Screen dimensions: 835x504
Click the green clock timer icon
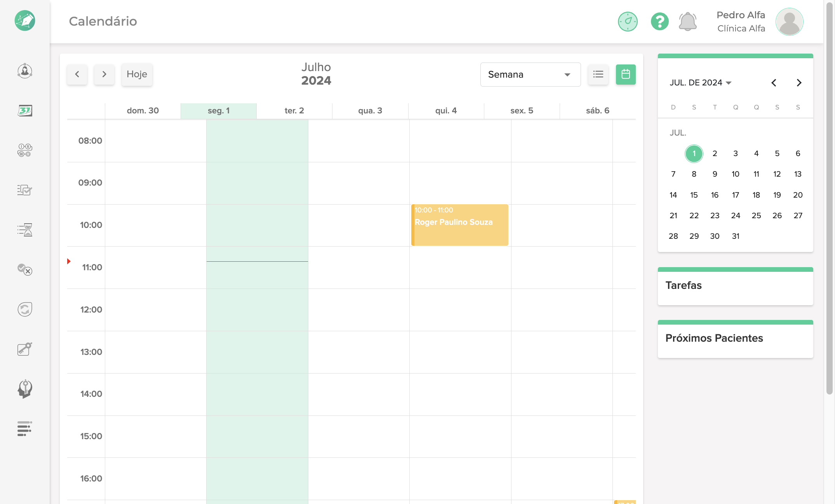pos(628,21)
